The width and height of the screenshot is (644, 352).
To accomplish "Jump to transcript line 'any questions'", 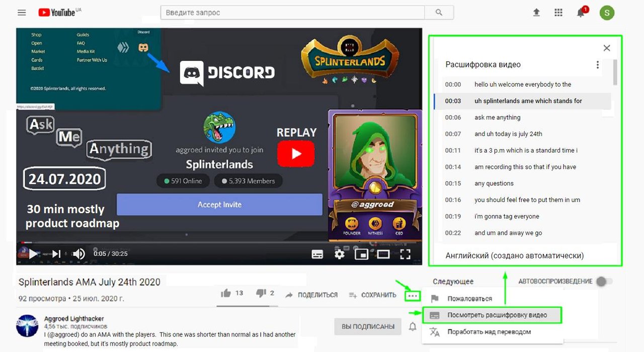I will (x=522, y=184).
